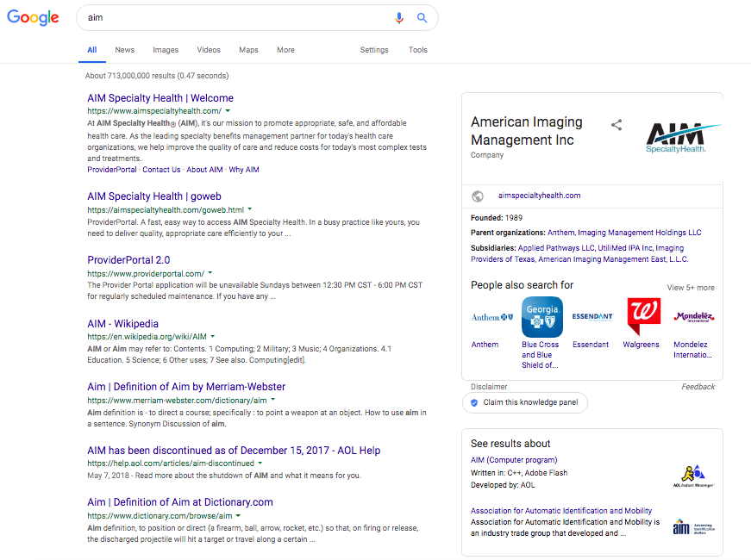Click the AOL Instant Messenger running man icon
Screen dimensions: 751x560
click(692, 473)
